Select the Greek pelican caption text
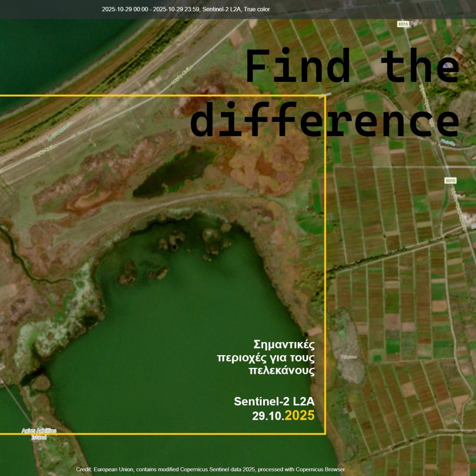 [266, 357]
